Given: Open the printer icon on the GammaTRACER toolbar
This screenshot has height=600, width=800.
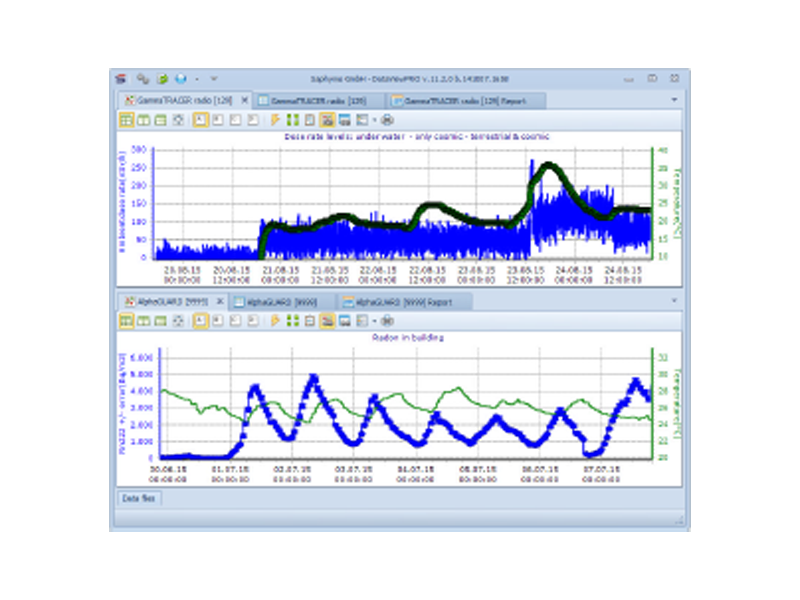Looking at the screenshot, I should [388, 118].
